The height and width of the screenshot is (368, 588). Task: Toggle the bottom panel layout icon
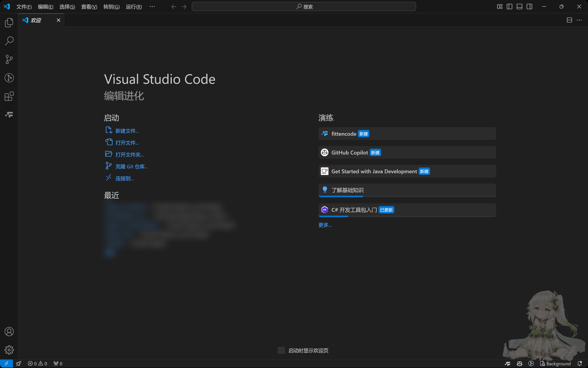point(519,7)
